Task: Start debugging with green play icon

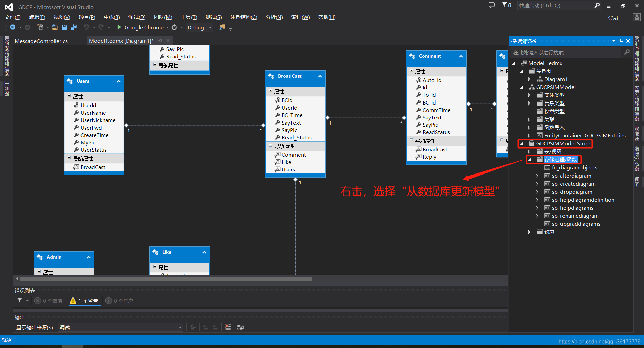Action: tap(119, 27)
